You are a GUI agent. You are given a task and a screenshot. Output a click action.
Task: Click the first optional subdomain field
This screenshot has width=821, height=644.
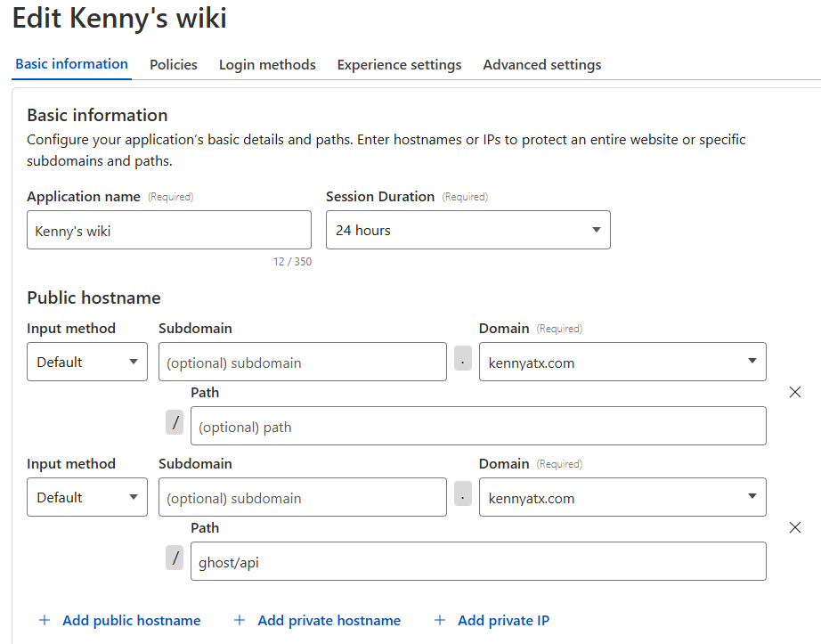(303, 362)
